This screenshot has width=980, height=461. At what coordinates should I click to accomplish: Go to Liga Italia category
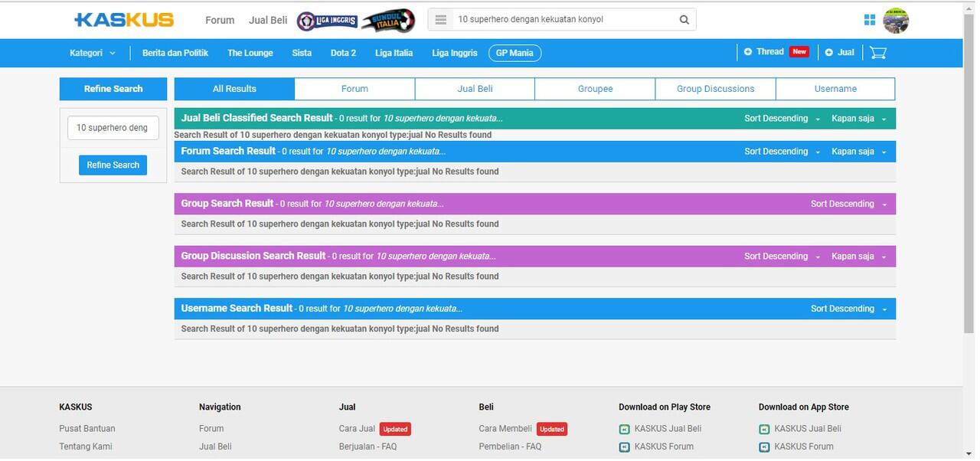[x=394, y=53]
